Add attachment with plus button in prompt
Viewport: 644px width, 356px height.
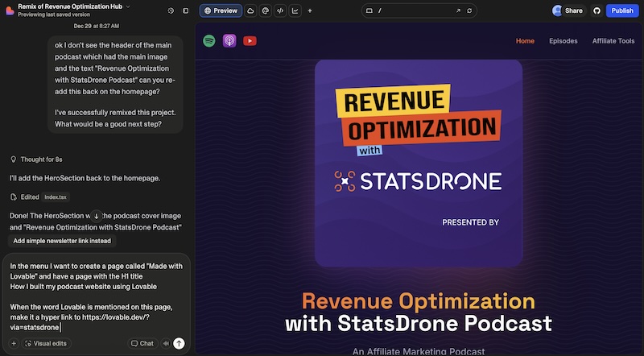tap(14, 343)
